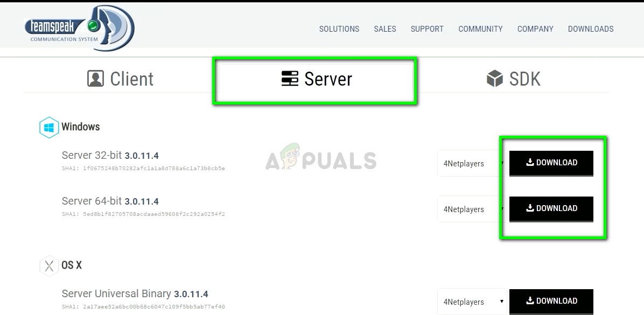Click the Server tab rack icon
The height and width of the screenshot is (315, 644).
tap(290, 78)
